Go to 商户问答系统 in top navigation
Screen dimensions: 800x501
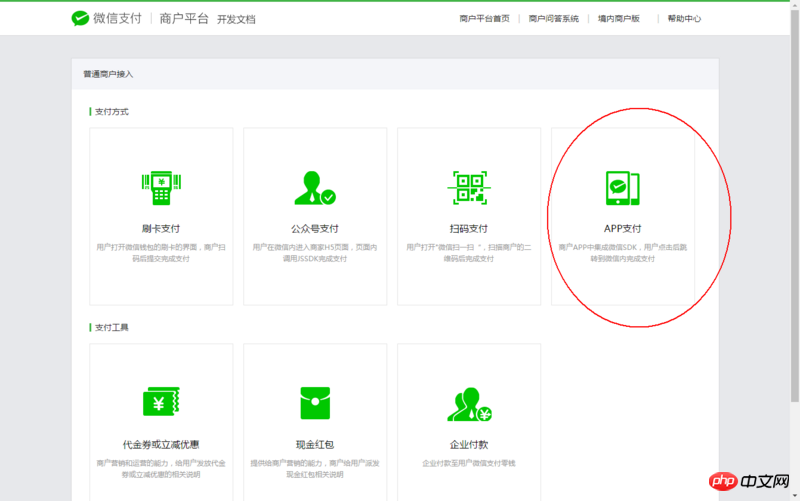[553, 19]
